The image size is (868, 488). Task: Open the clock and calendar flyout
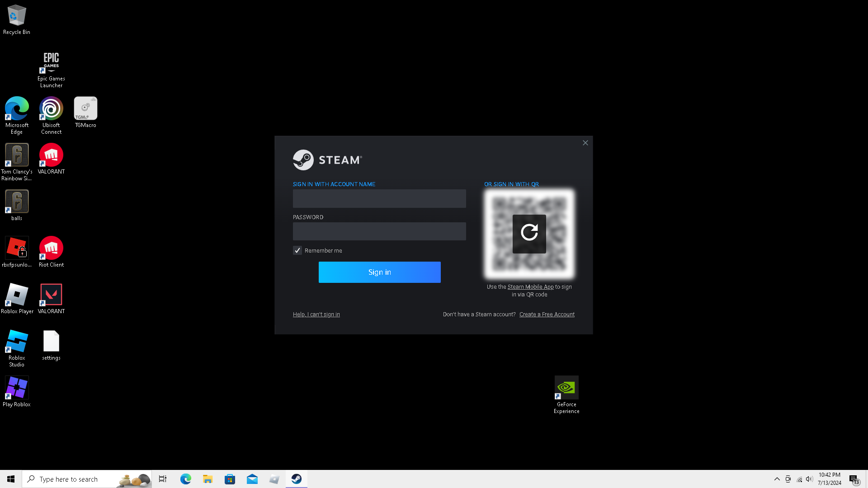click(x=830, y=479)
